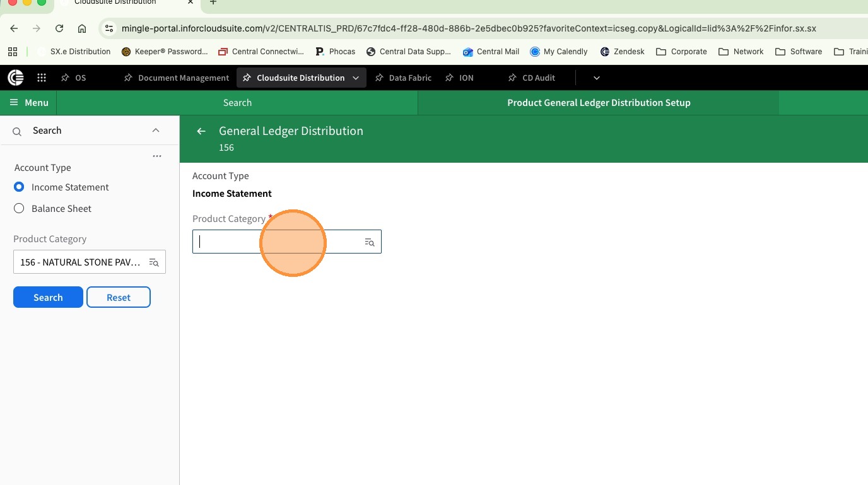The height and width of the screenshot is (485, 868).
Task: Open the browser home page
Action: (82, 28)
